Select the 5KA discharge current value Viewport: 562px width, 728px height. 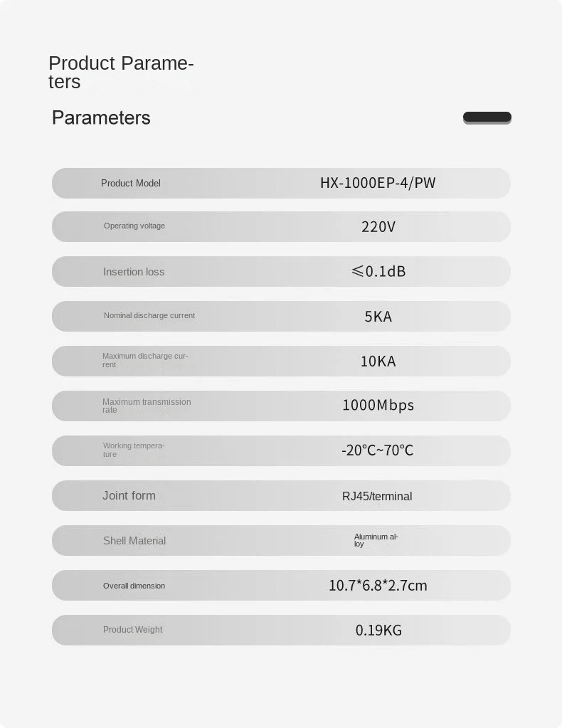(x=378, y=317)
